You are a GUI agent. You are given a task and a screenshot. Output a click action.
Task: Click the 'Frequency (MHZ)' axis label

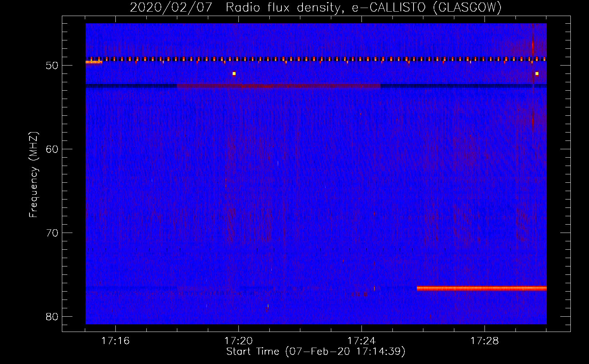(x=33, y=175)
